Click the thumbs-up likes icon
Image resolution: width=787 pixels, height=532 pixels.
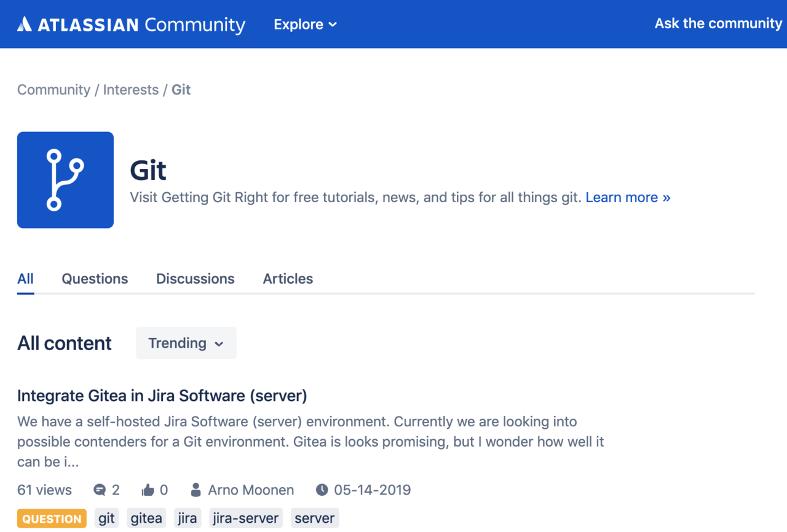(148, 490)
